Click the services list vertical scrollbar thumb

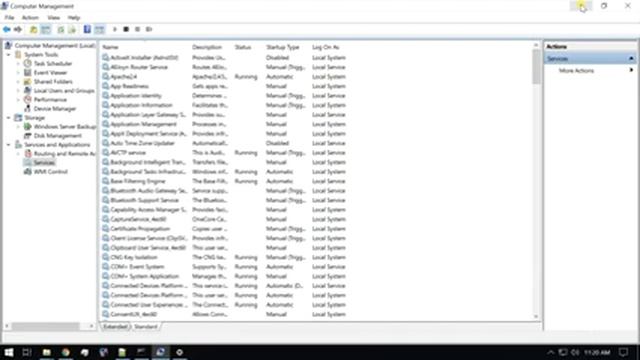(536, 67)
